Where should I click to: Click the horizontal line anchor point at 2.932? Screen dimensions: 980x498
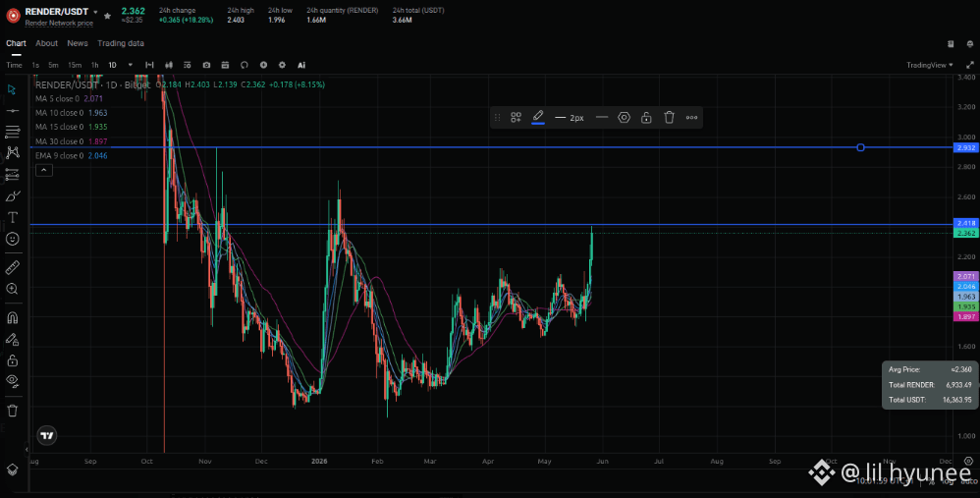point(860,147)
